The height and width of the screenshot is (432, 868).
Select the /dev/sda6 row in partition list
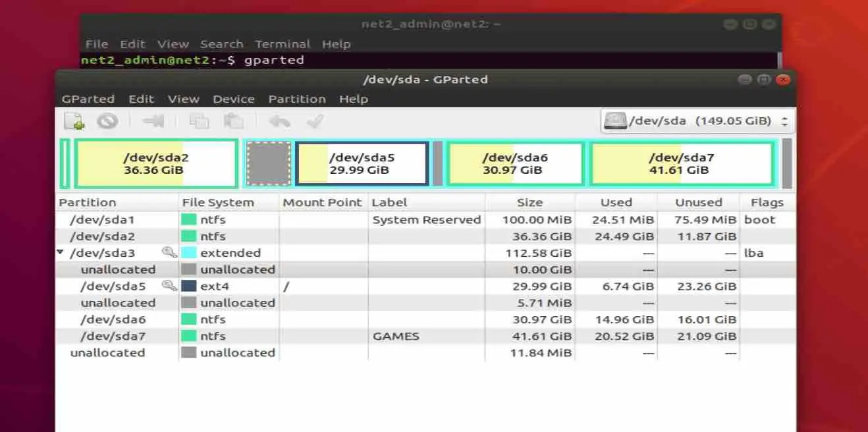(x=425, y=319)
